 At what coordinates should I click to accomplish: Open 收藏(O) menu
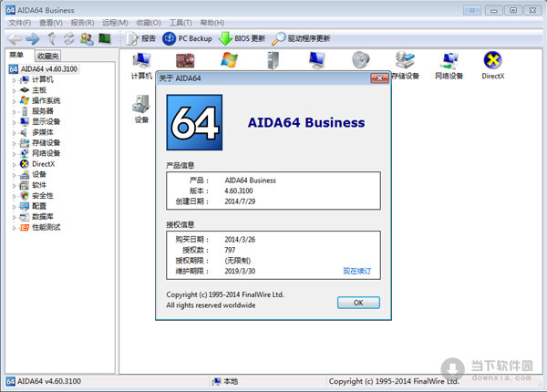[x=149, y=23]
